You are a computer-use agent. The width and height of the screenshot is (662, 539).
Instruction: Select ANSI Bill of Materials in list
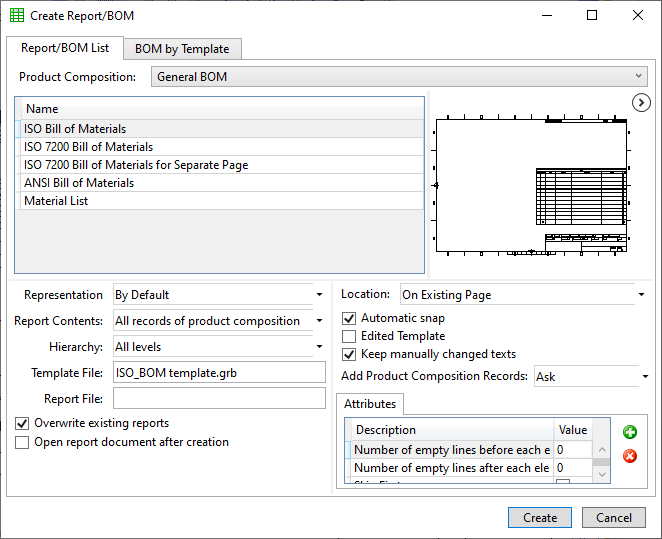tap(79, 183)
